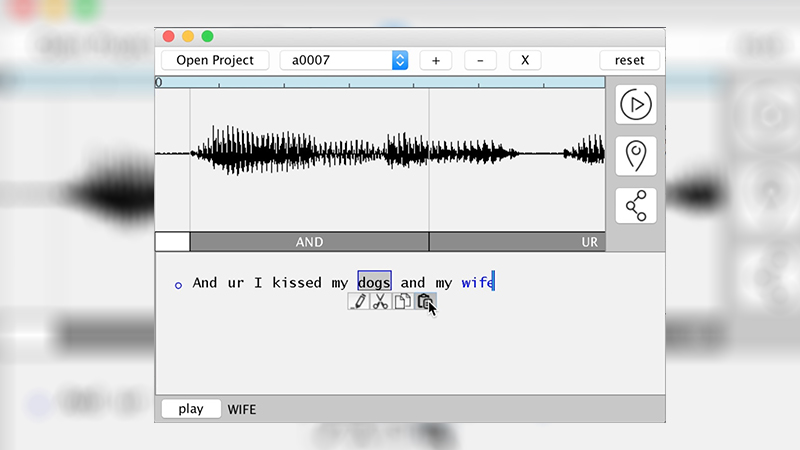Select the pencil edit icon under dogs
Image resolution: width=800 pixels, height=450 pixels.
tap(359, 302)
